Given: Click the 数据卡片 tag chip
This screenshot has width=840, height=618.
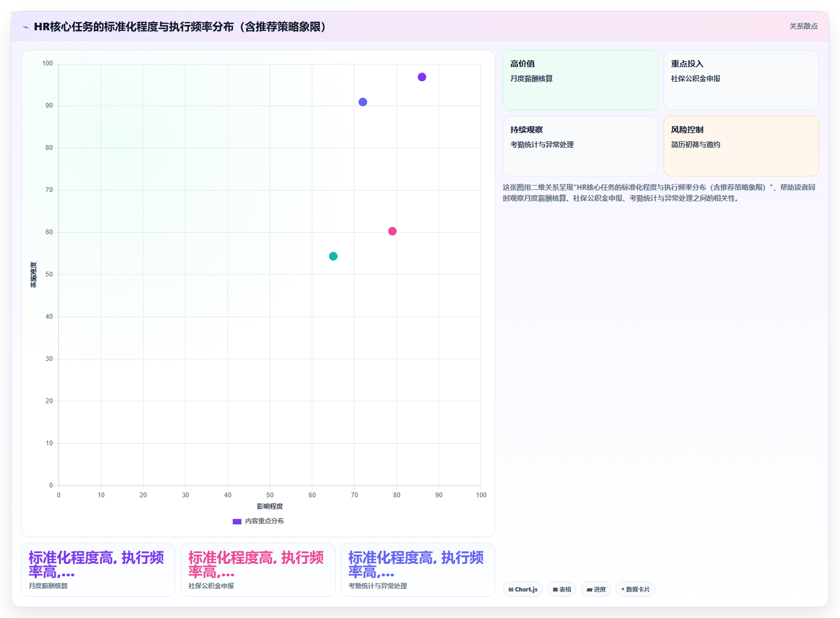Looking at the screenshot, I should coord(635,589).
